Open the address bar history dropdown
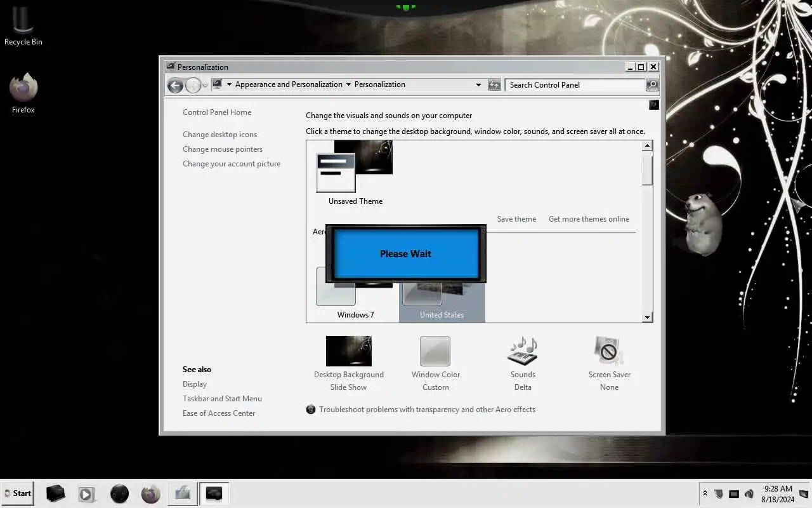812x508 pixels. 478,84
